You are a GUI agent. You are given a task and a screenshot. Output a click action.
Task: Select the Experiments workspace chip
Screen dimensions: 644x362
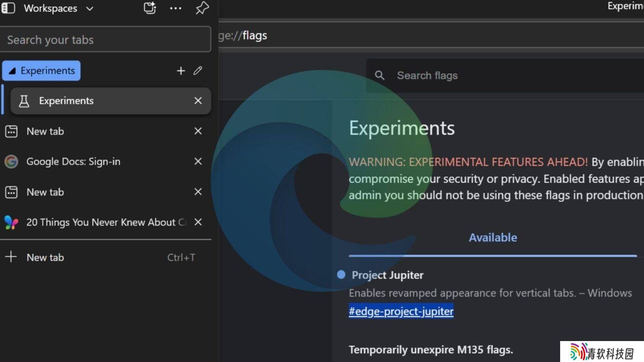tap(41, 70)
